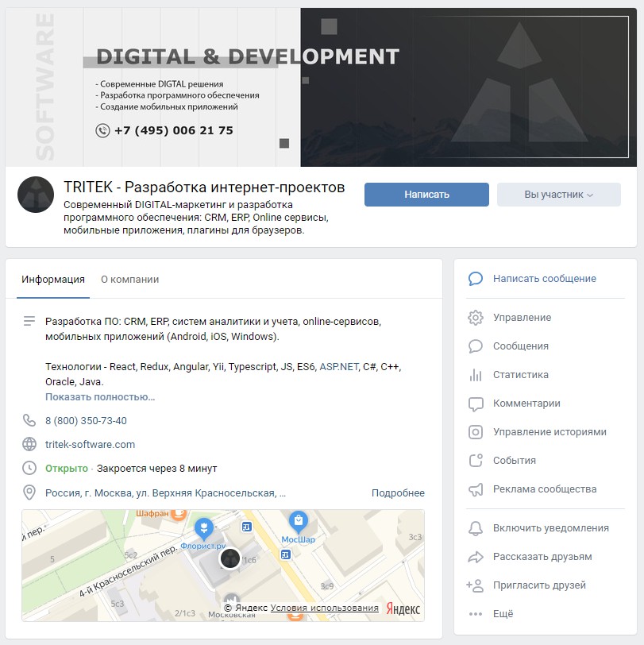
Task: Click the Открыто status text
Action: click(67, 469)
